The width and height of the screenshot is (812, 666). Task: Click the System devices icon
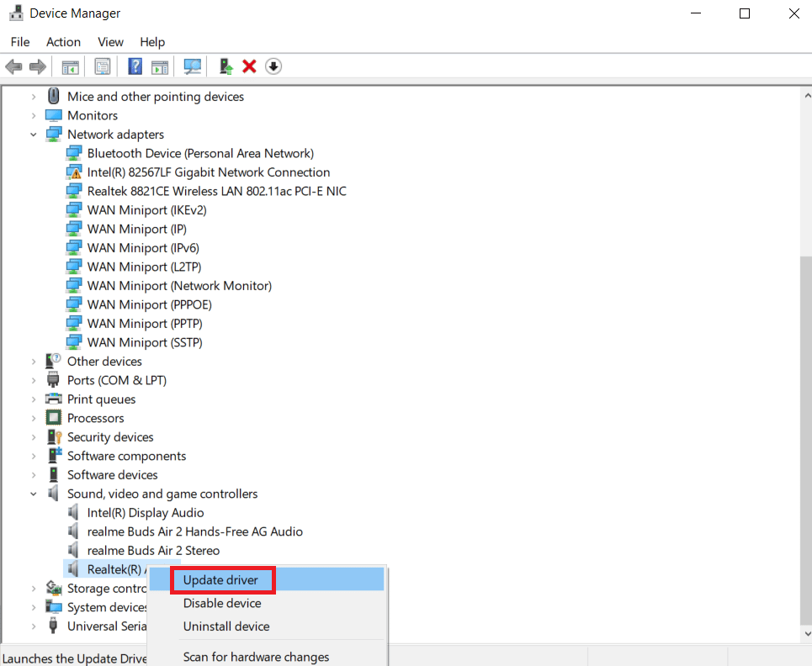coord(54,606)
